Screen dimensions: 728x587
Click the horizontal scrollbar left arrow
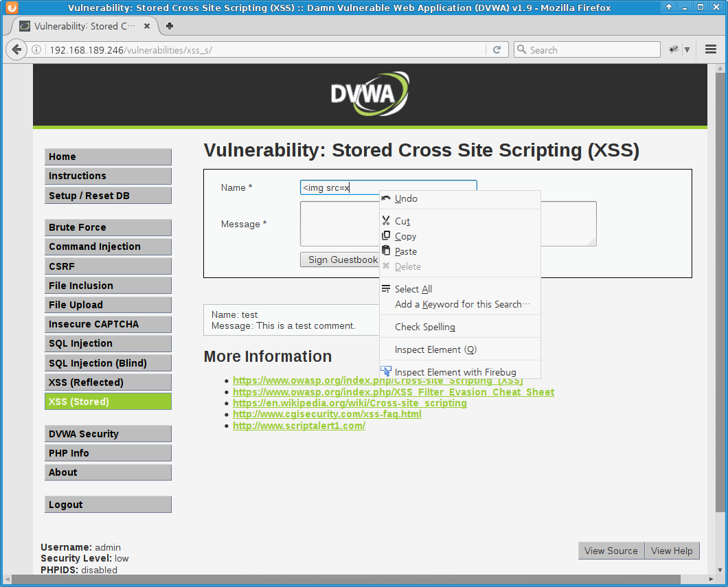coord(6,579)
